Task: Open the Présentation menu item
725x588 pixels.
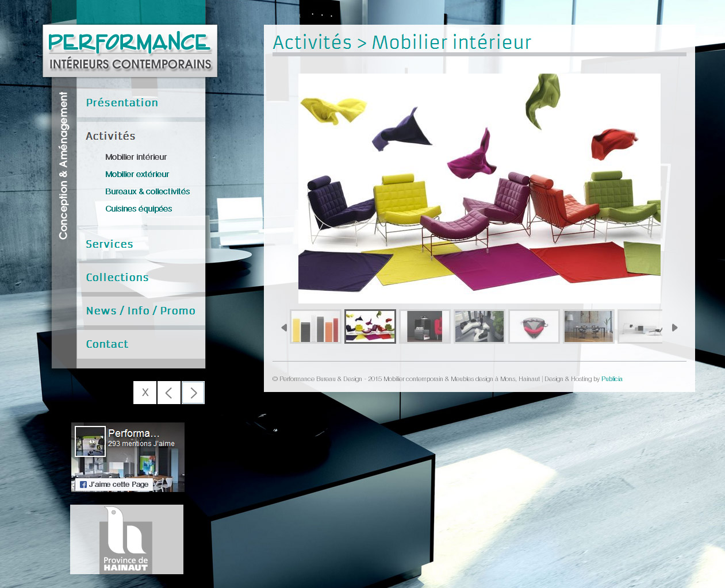Action: [122, 102]
